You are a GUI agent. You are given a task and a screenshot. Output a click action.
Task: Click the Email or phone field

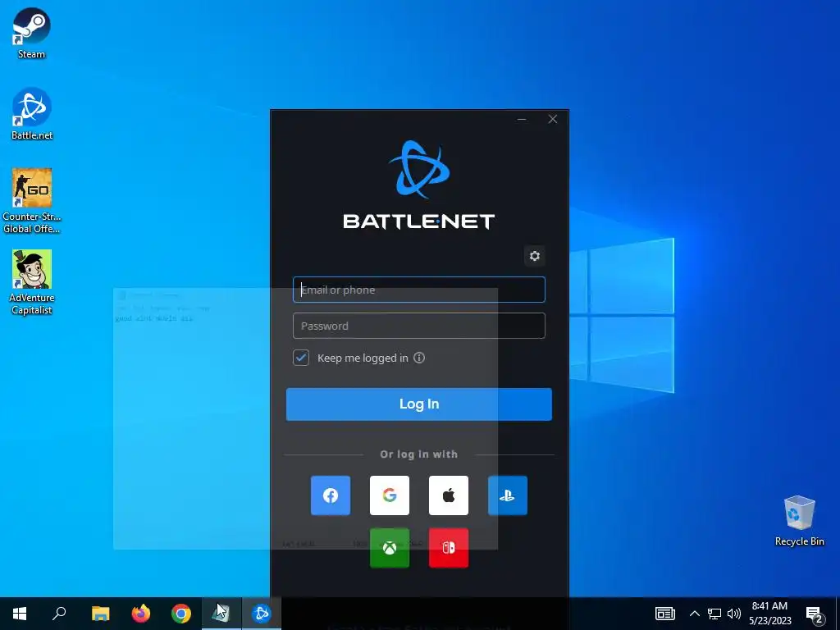[419, 290]
